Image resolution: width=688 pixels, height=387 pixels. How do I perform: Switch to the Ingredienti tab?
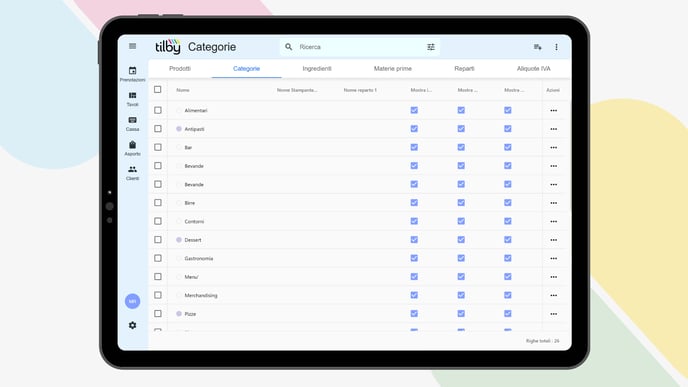click(317, 68)
